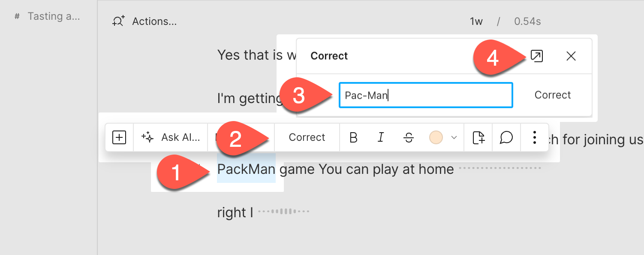The width and height of the screenshot is (644, 255).
Task: Apply strikethrough to the selected text
Action: tap(408, 137)
